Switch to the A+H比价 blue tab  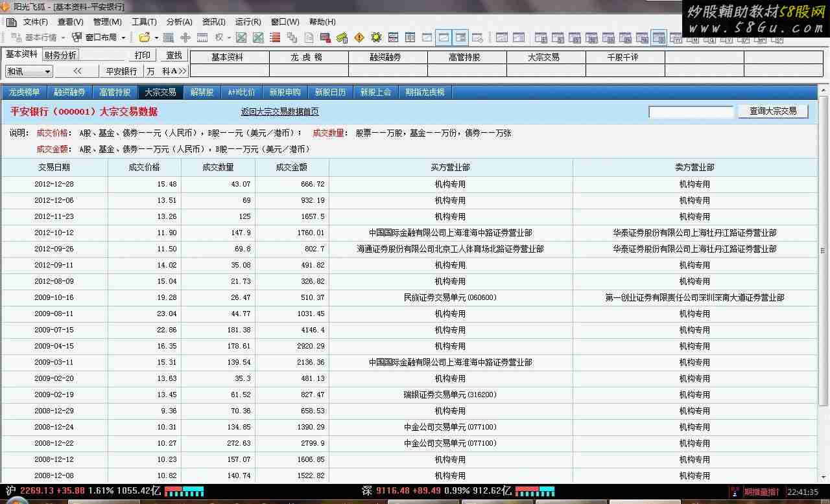242,92
